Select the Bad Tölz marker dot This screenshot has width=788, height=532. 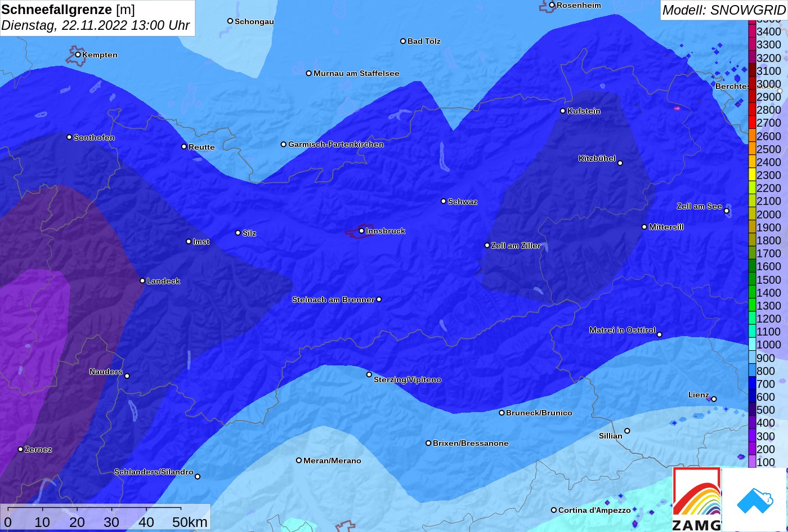point(403,41)
